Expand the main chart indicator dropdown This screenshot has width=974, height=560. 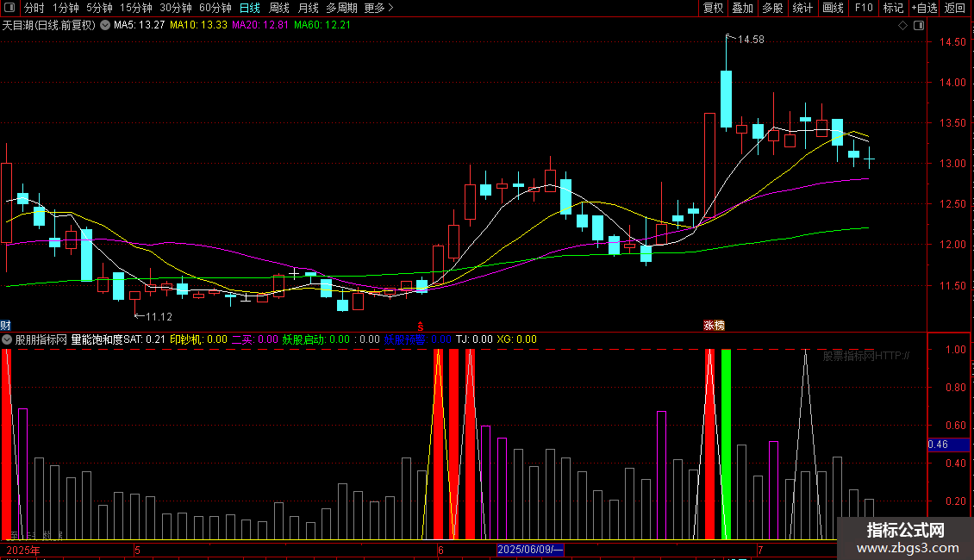(105, 25)
